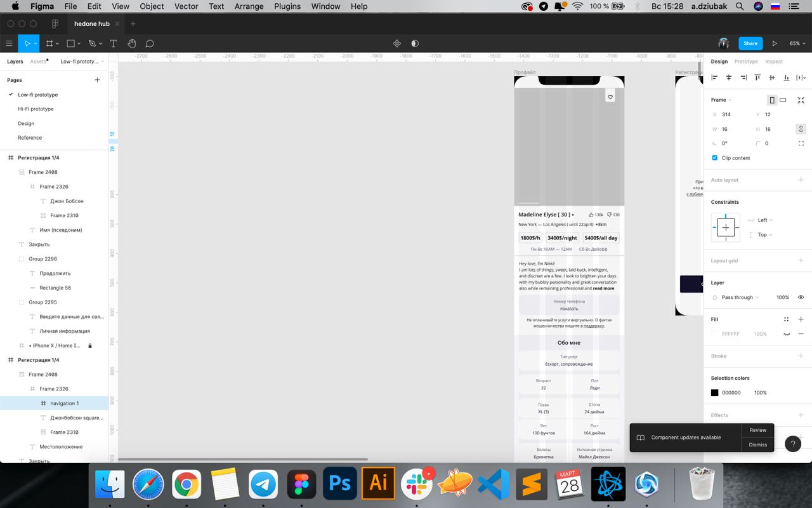812x508 pixels.
Task: Add Stroke with plus button
Action: point(801,356)
